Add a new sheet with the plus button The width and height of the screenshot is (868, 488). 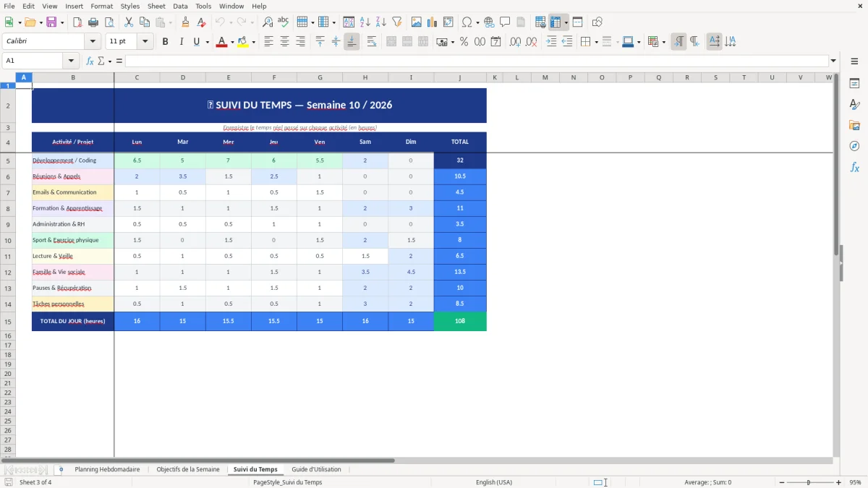coord(61,469)
